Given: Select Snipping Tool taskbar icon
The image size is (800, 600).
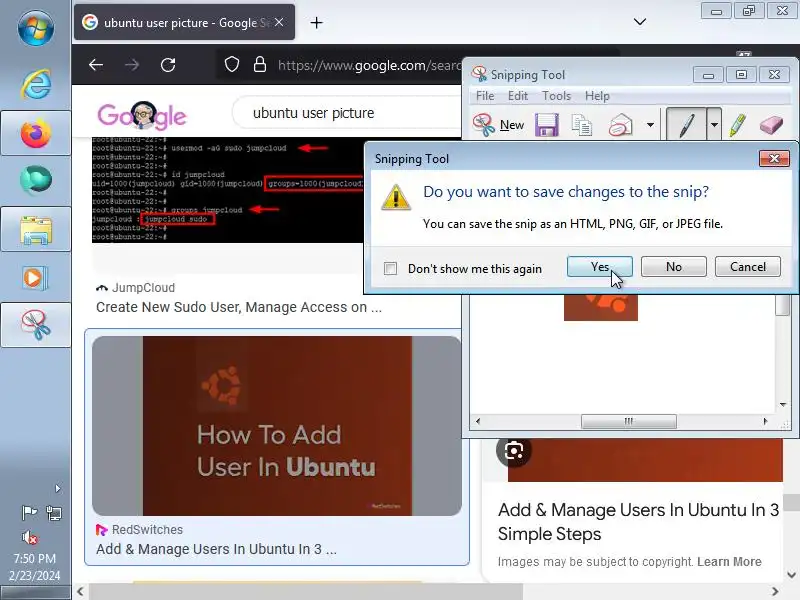Looking at the screenshot, I should [x=36, y=325].
